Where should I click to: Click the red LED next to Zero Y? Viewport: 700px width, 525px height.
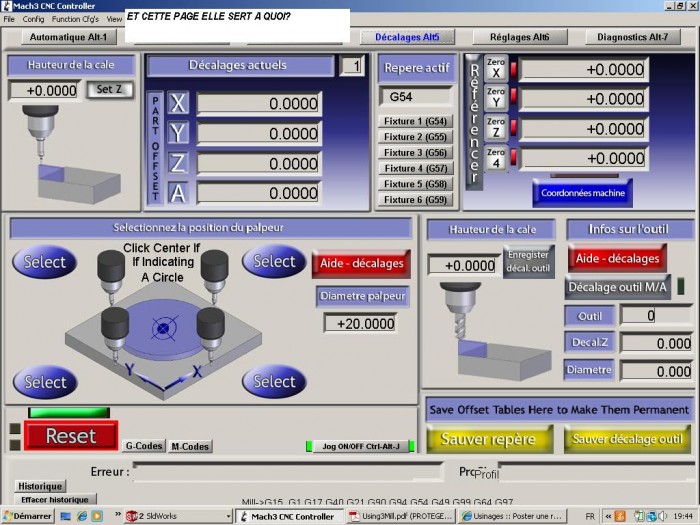click(x=513, y=96)
